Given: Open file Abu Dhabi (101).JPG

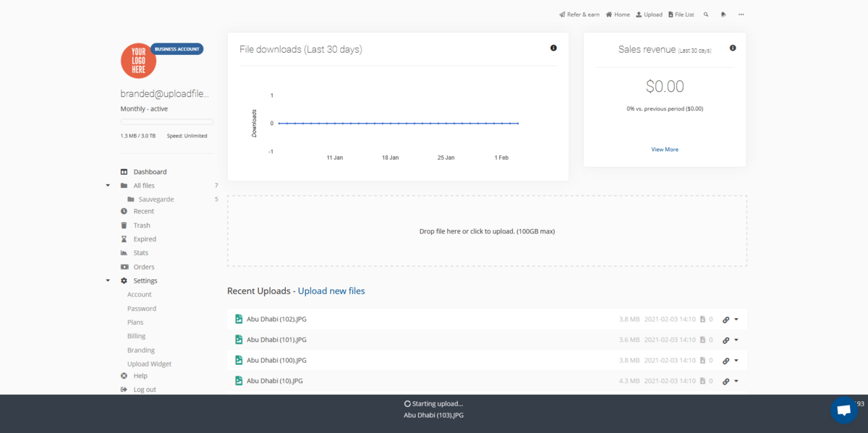Looking at the screenshot, I should (276, 340).
